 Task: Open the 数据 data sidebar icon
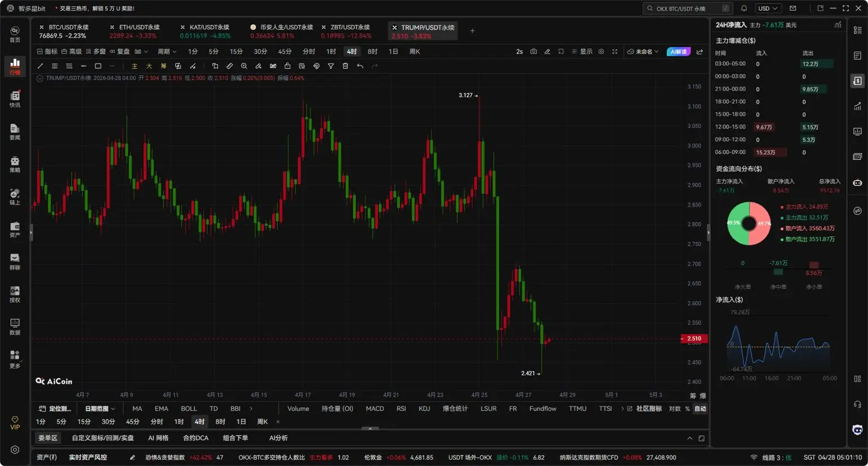tap(15, 326)
